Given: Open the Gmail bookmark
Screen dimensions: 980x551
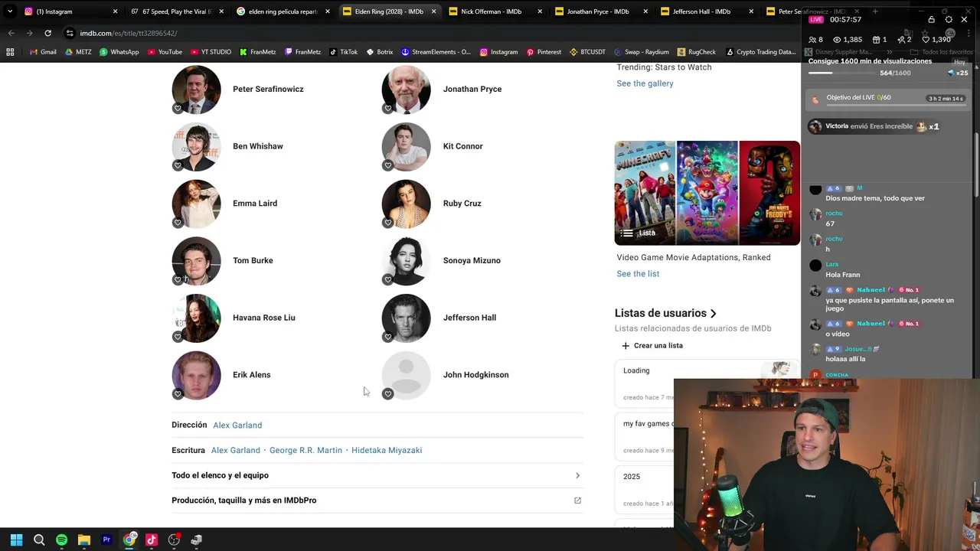Looking at the screenshot, I should pos(42,52).
